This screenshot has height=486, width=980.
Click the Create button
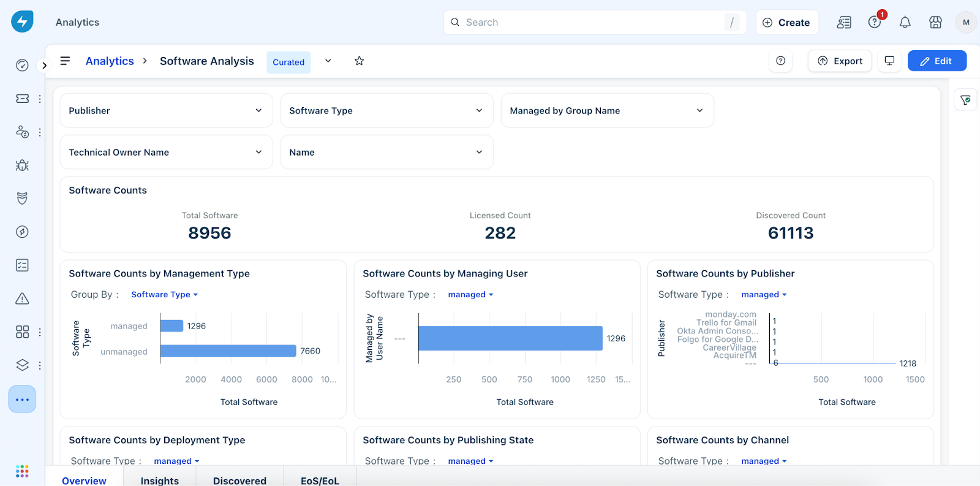pyautogui.click(x=787, y=22)
